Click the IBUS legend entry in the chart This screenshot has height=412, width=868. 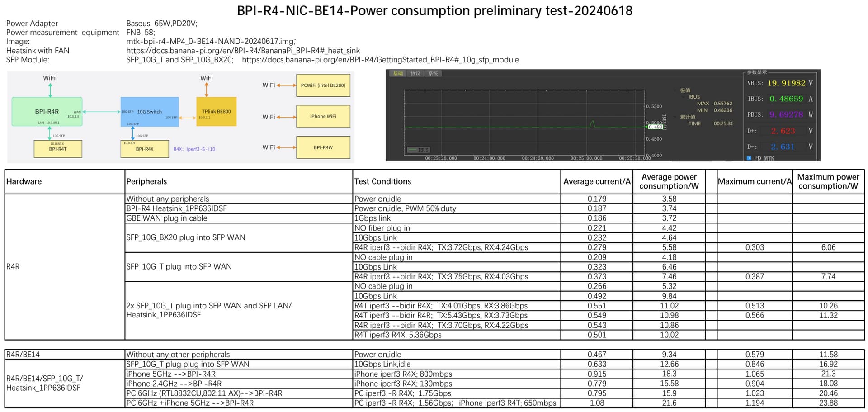pyautogui.click(x=419, y=150)
